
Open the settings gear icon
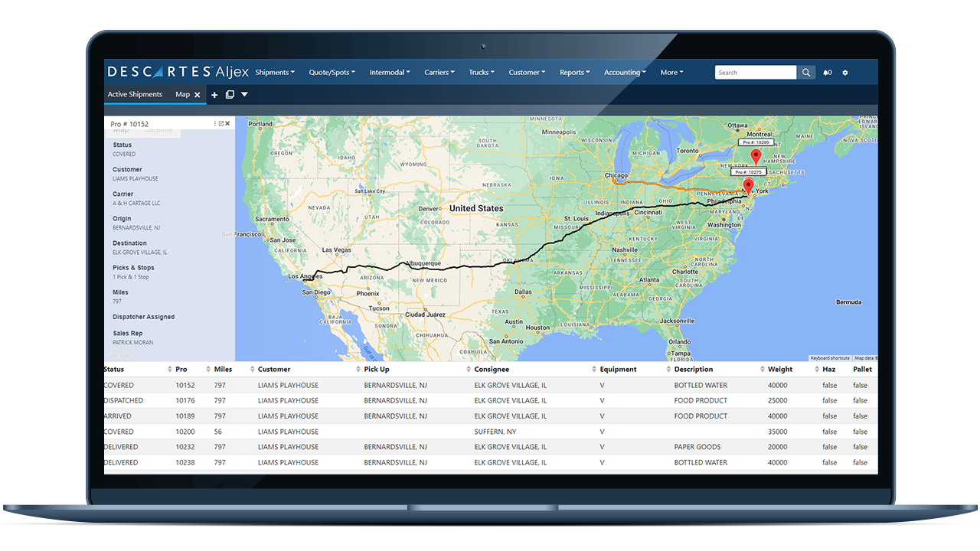pyautogui.click(x=845, y=73)
